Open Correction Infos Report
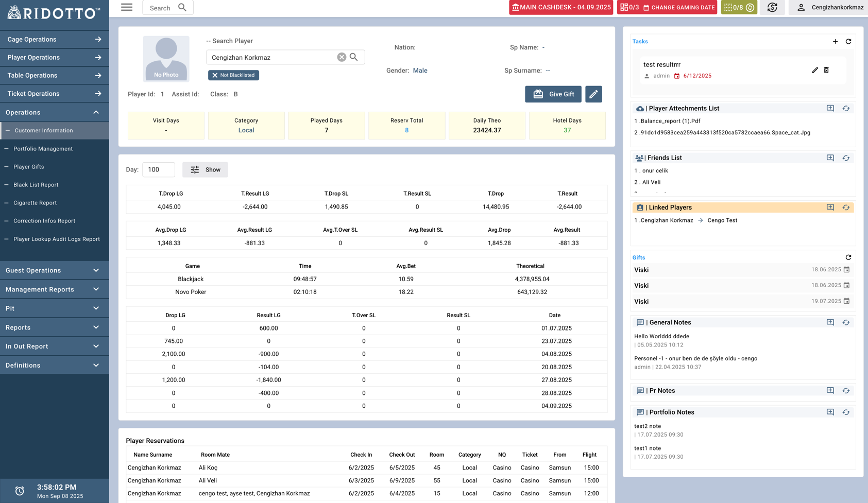Screen dimensions: 868x503 pyautogui.click(x=44, y=221)
